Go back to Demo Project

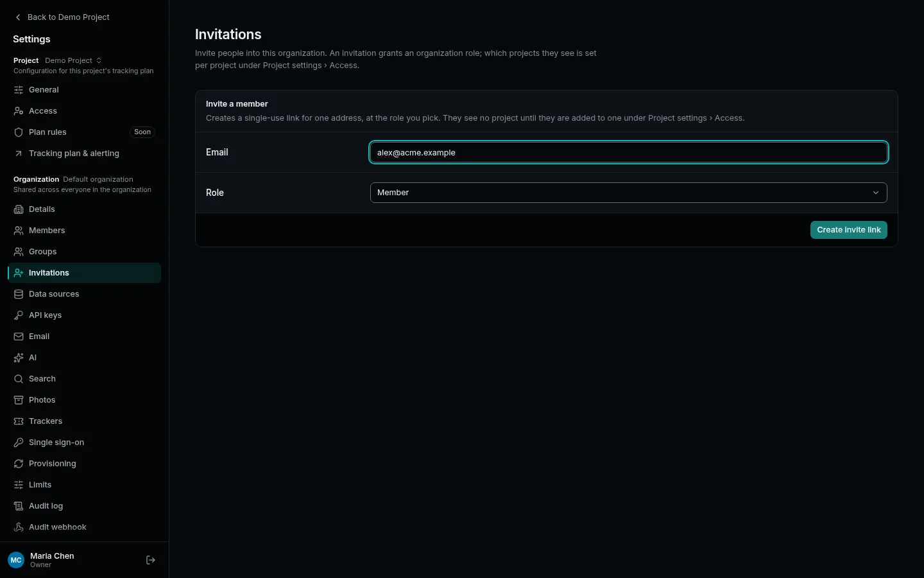click(x=62, y=17)
